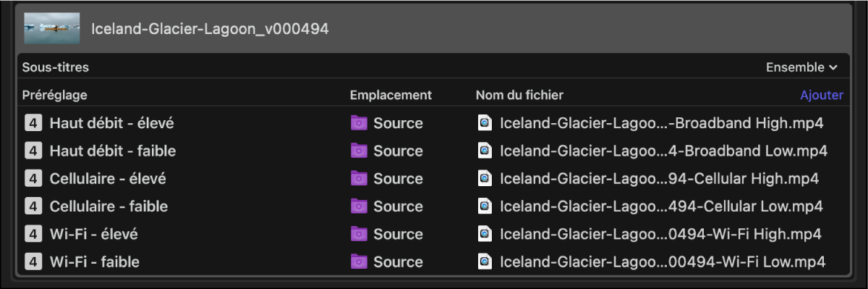This screenshot has width=868, height=289.
Task: Click the Source folder icon for Wi-Fi - faible
Action: coord(359,261)
